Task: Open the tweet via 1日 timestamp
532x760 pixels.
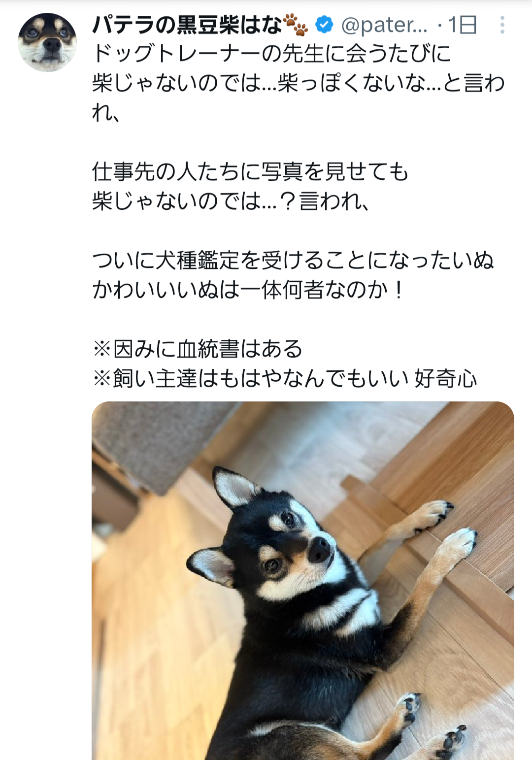Action: [462, 25]
